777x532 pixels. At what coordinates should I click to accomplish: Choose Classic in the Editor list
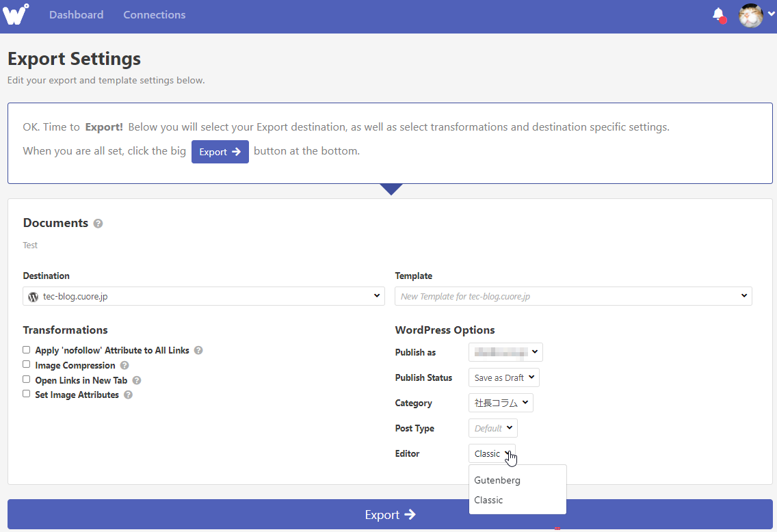point(488,500)
